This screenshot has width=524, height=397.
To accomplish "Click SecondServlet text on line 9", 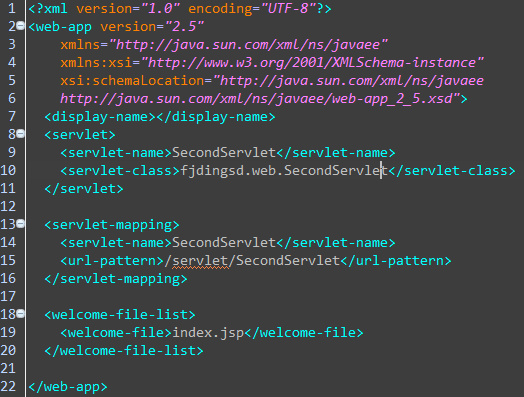I will click(224, 153).
